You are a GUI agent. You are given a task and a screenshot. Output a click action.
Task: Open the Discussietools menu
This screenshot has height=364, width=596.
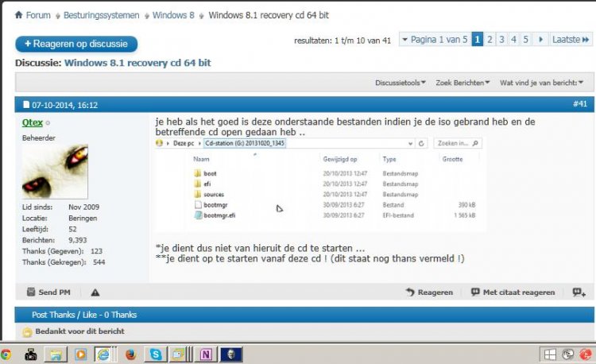coord(401,83)
